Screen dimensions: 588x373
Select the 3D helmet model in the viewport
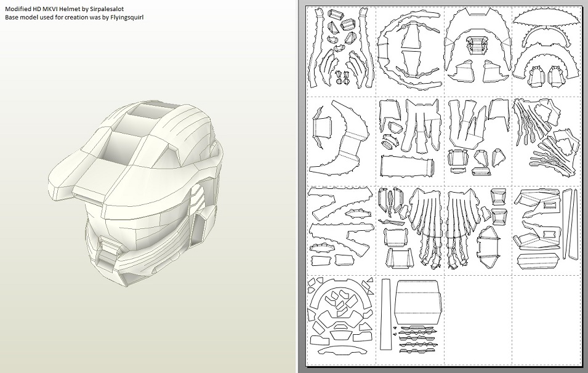pos(137,194)
